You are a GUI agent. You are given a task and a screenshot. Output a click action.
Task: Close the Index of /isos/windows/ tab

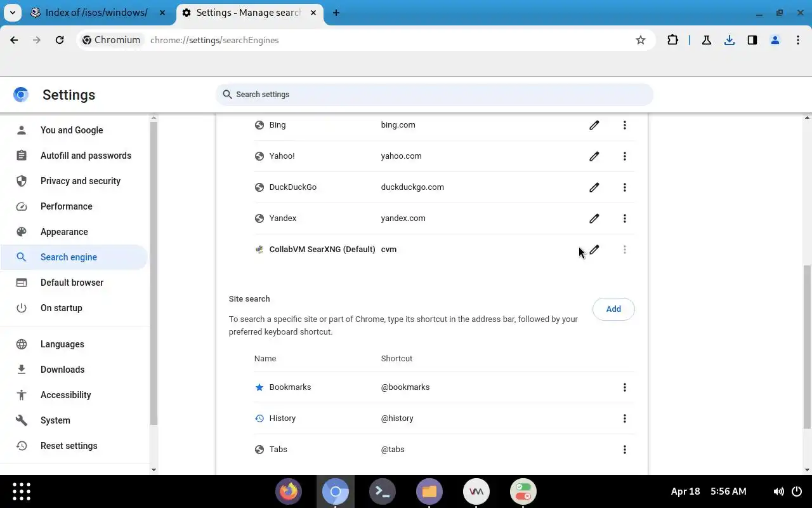[x=162, y=13]
